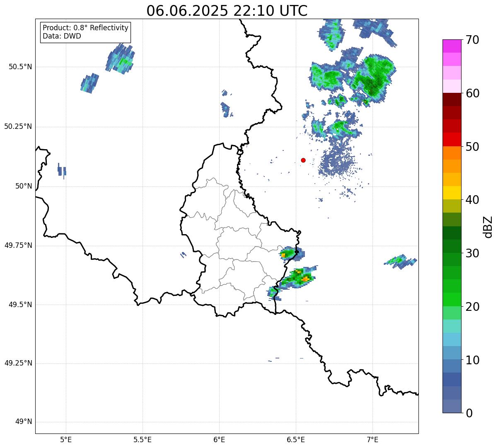Viewport: 498px width, 448px height.
Task: Pick the slate blue bottom colorbar swatch
Action: [452, 406]
